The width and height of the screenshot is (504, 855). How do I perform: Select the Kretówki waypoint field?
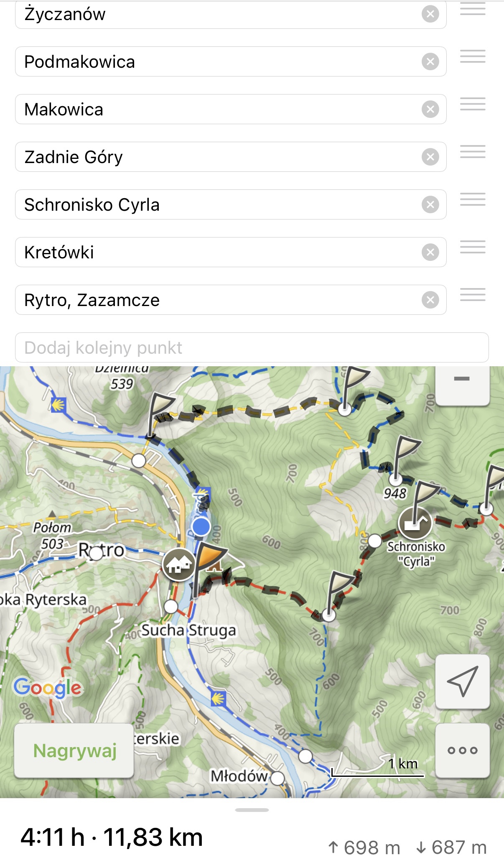(217, 253)
